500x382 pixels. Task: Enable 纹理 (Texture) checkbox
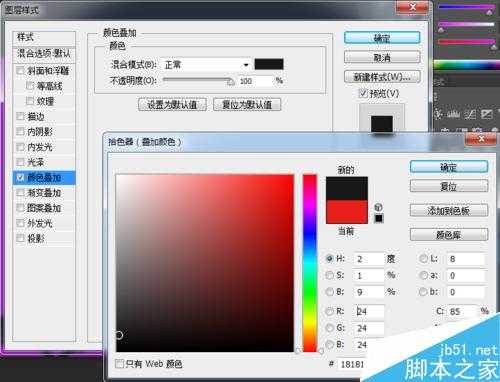[x=30, y=100]
